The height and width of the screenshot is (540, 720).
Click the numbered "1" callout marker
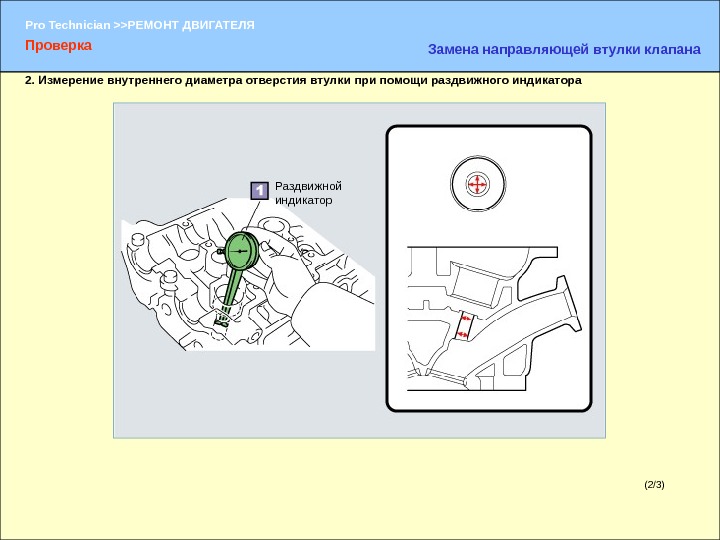click(259, 190)
